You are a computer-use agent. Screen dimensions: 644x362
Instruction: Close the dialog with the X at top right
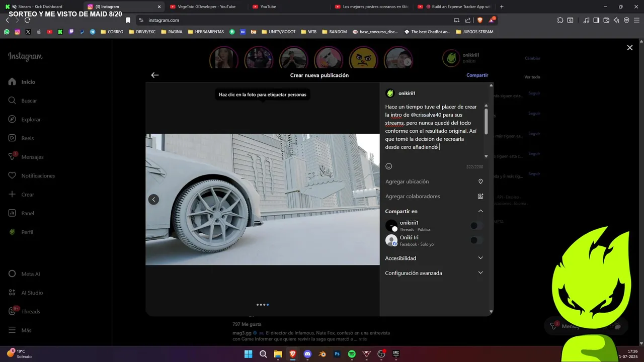pos(630,48)
